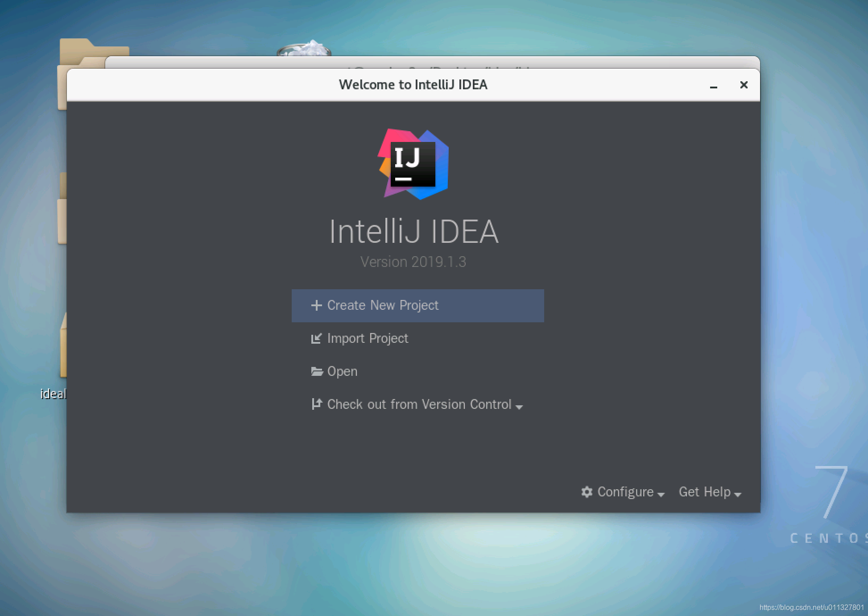Expand the arrow after Check out from Version Control
The width and height of the screenshot is (868, 616).
tap(519, 407)
